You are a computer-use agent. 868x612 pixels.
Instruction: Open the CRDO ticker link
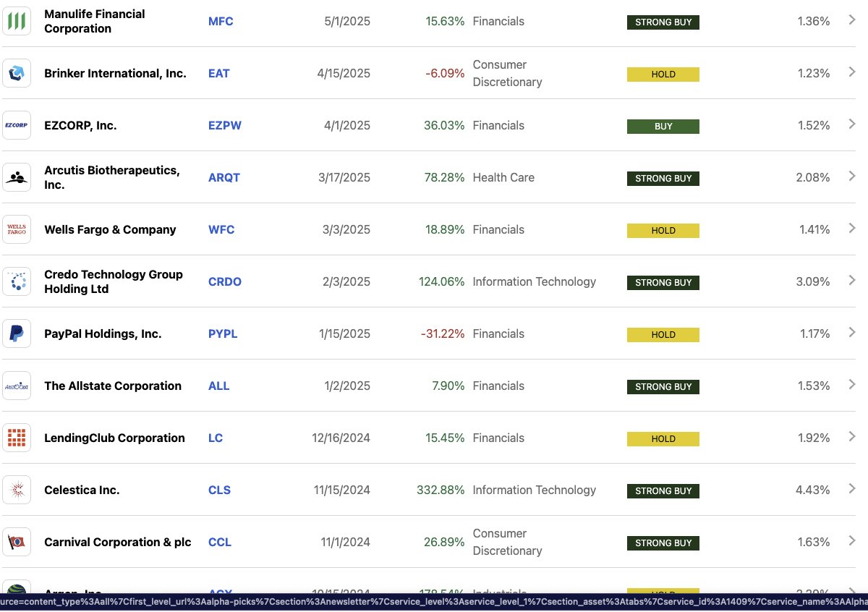point(225,282)
